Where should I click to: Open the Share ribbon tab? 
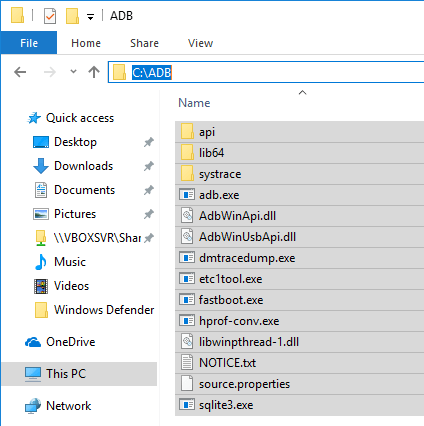click(x=144, y=43)
